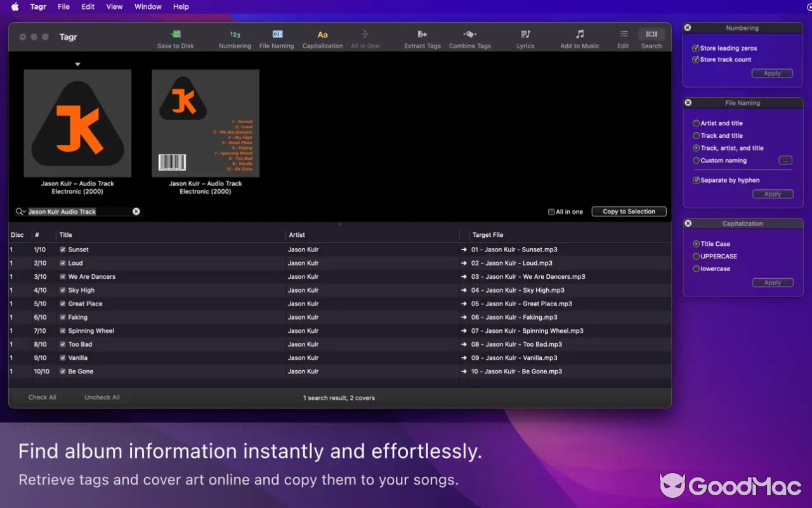This screenshot has width=812, height=508.
Task: Enable the All in one checkbox
Action: pyautogui.click(x=551, y=212)
